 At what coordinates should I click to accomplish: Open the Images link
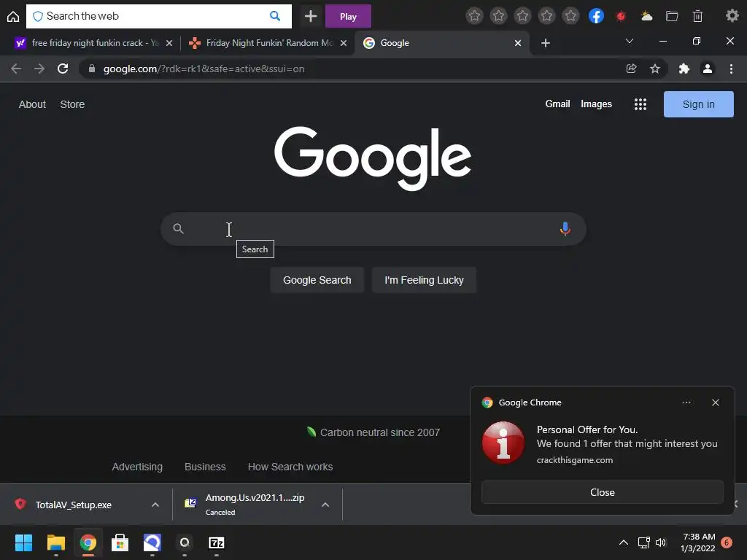(x=596, y=104)
